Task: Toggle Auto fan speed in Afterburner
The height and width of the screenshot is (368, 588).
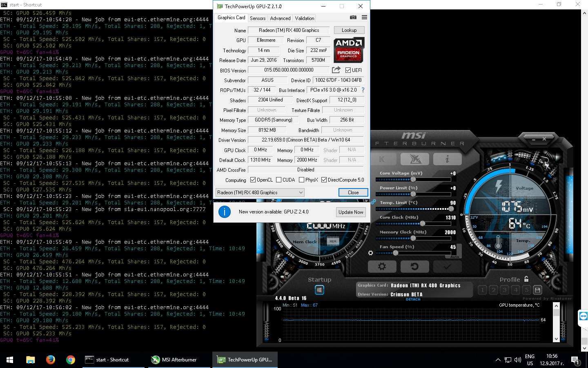Action: tap(454, 257)
